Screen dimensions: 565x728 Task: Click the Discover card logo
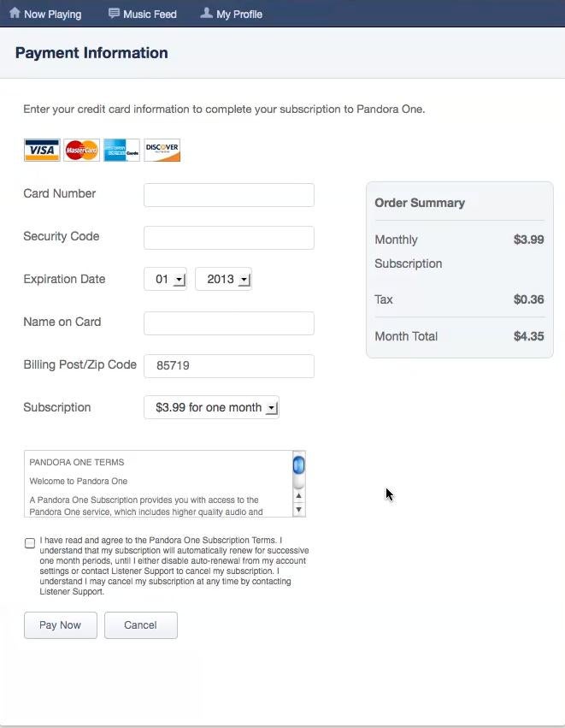[162, 151]
